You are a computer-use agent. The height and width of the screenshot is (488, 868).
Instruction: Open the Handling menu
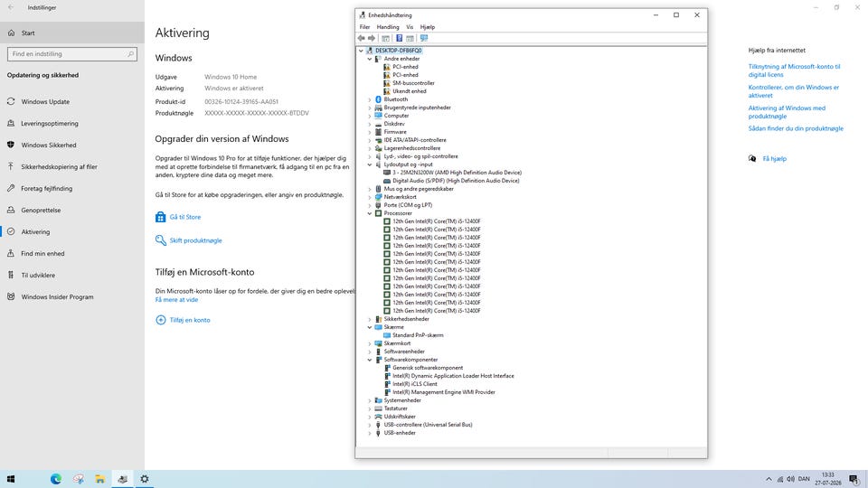(x=388, y=27)
